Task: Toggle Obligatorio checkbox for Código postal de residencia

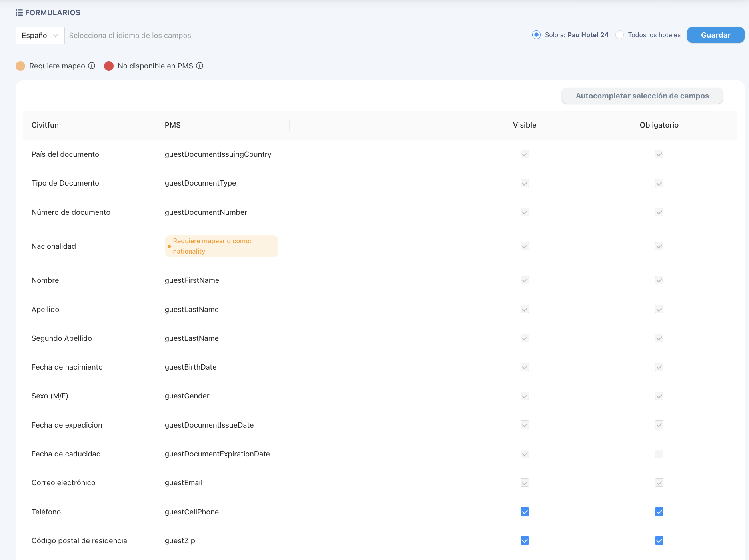Action: [659, 541]
